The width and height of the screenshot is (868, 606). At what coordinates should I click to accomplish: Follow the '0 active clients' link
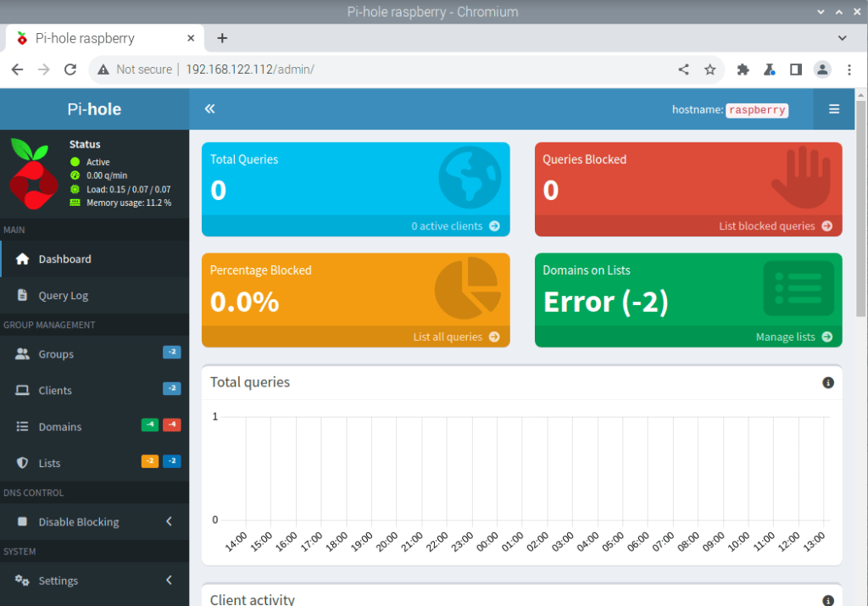(x=455, y=225)
